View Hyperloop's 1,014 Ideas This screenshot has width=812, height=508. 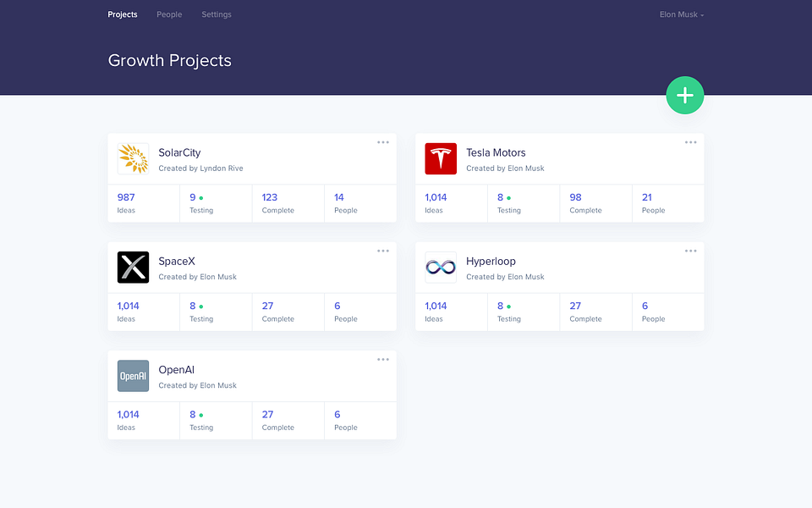(451, 312)
